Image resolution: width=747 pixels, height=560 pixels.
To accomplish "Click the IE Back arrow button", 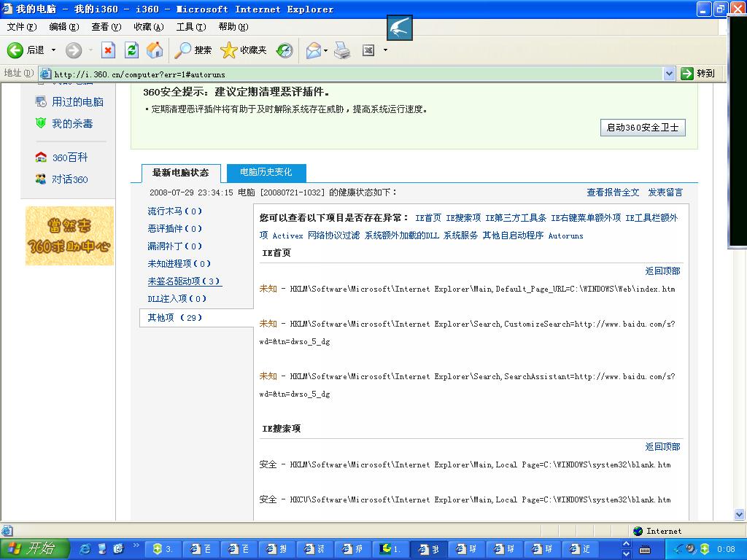I will coord(16,50).
